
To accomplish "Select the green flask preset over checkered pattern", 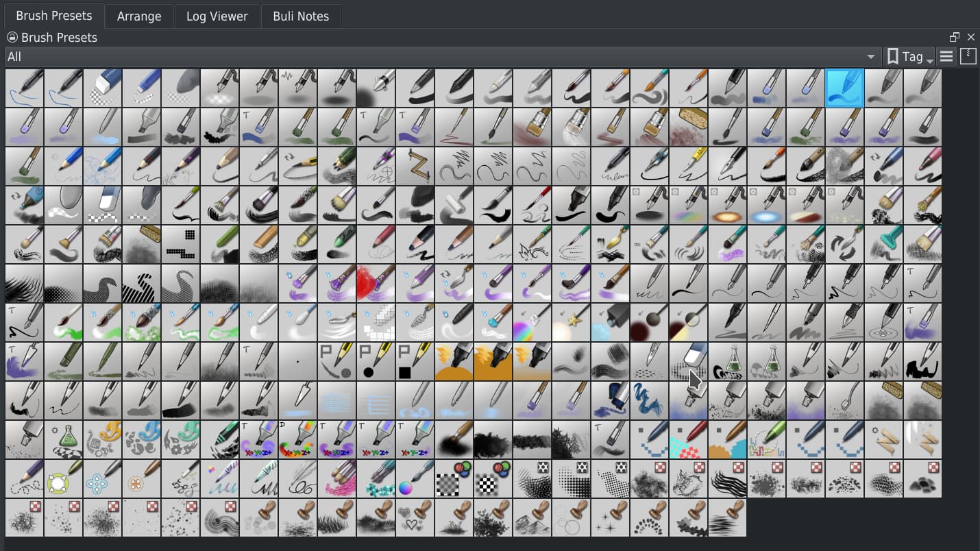I will [x=64, y=439].
